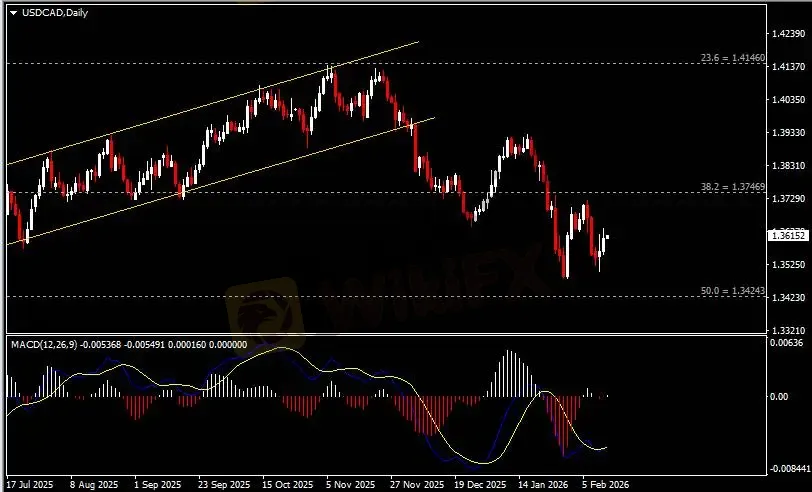Screen dimensions: 812x492
Task: Click the 27 Nov 2025 date label
Action: click(x=417, y=485)
